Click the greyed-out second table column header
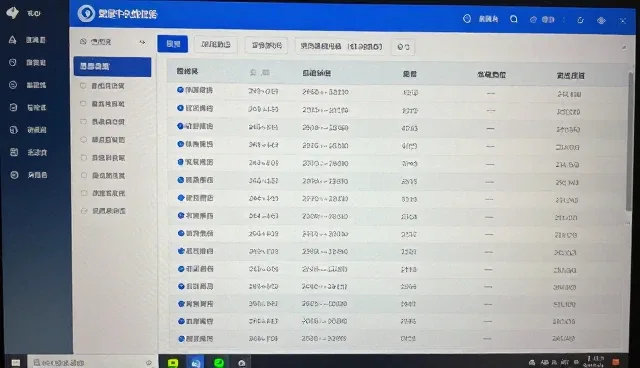 coord(260,72)
